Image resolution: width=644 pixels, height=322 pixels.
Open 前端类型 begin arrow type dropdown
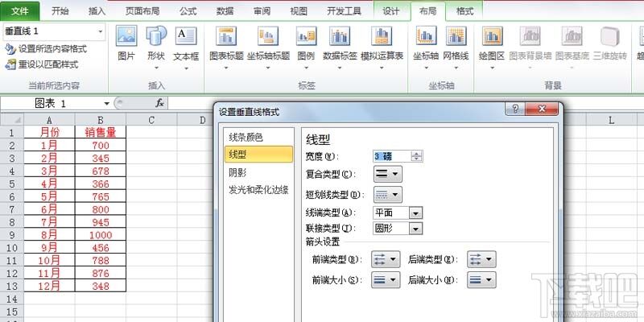point(386,259)
